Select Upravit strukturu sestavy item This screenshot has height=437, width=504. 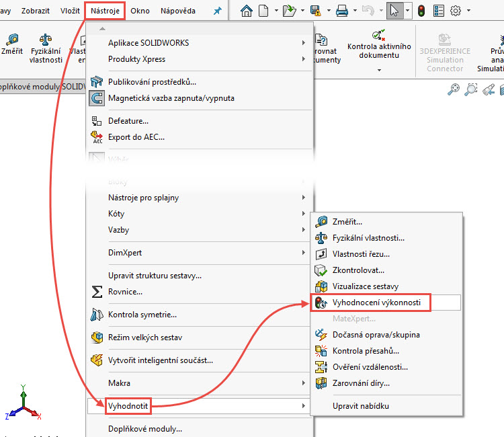[200, 276]
